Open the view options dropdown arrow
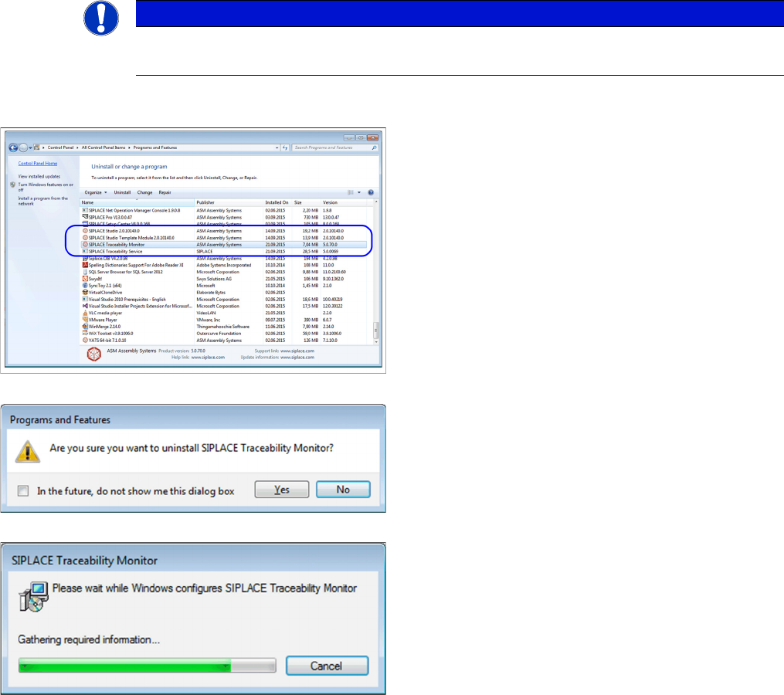784x695 pixels. pyautogui.click(x=359, y=192)
